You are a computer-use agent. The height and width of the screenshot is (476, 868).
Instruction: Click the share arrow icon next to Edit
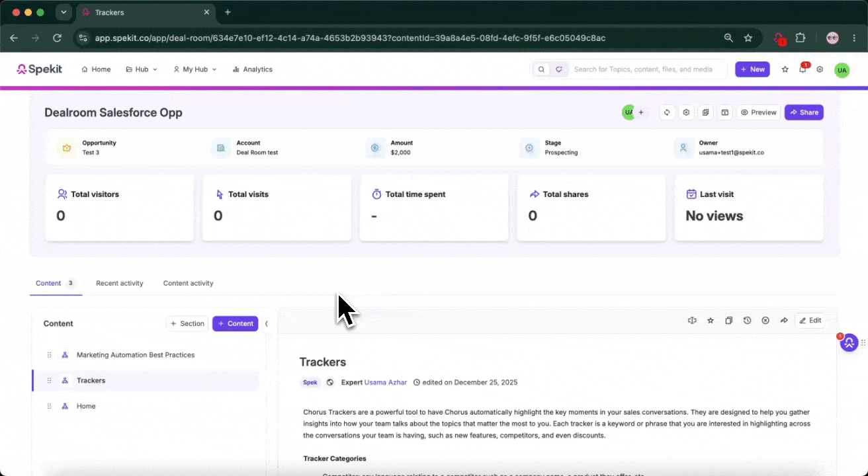pyautogui.click(x=784, y=321)
